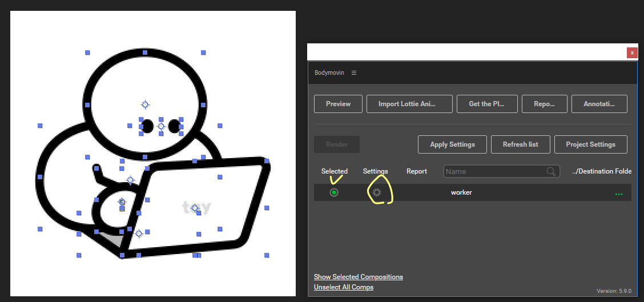
Task: Click the Get the Player button
Action: (486, 104)
